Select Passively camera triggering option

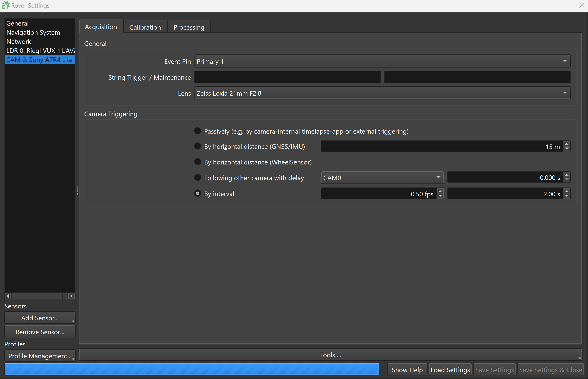tap(198, 131)
